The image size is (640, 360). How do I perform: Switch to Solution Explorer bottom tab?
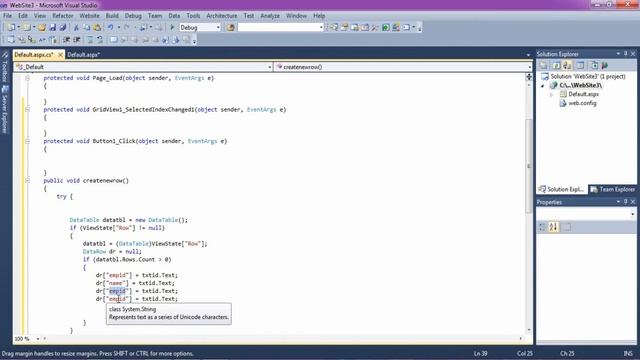562,189
